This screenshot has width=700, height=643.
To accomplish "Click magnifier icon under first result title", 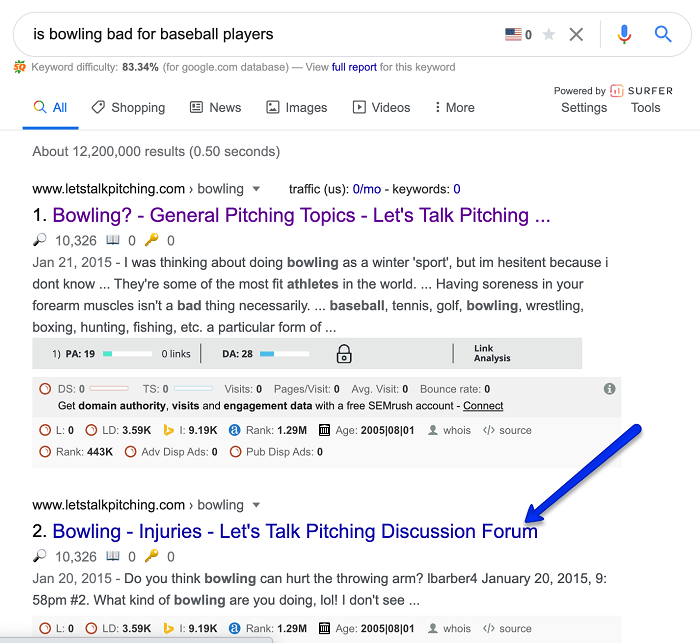I will point(40,240).
